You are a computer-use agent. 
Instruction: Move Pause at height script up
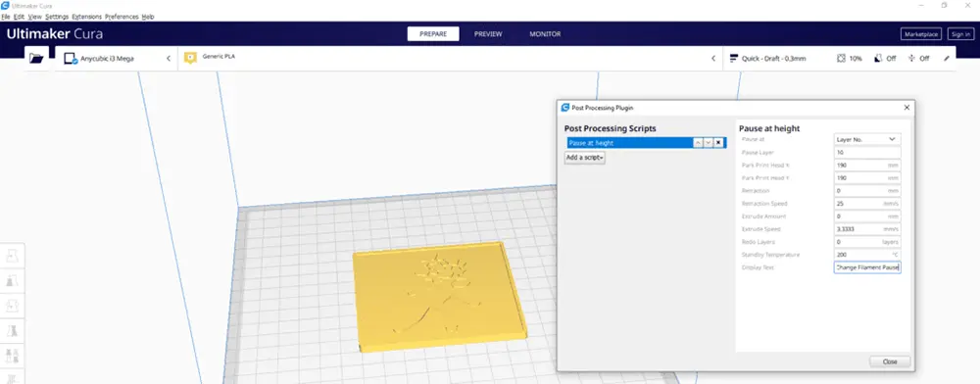[x=698, y=143]
